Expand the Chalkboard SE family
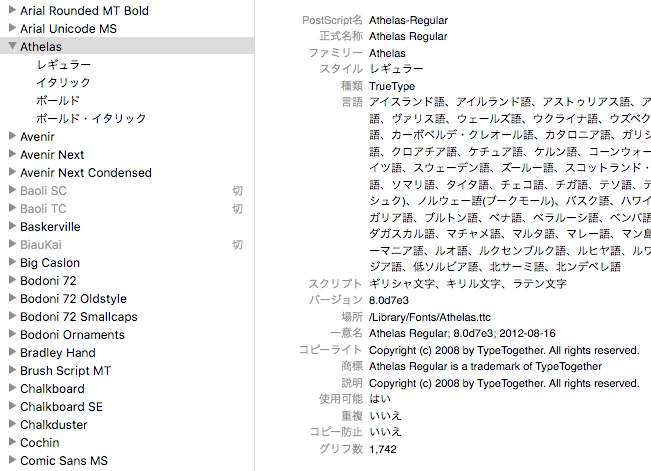Viewport: 651px width, 471px height. pyautogui.click(x=12, y=406)
